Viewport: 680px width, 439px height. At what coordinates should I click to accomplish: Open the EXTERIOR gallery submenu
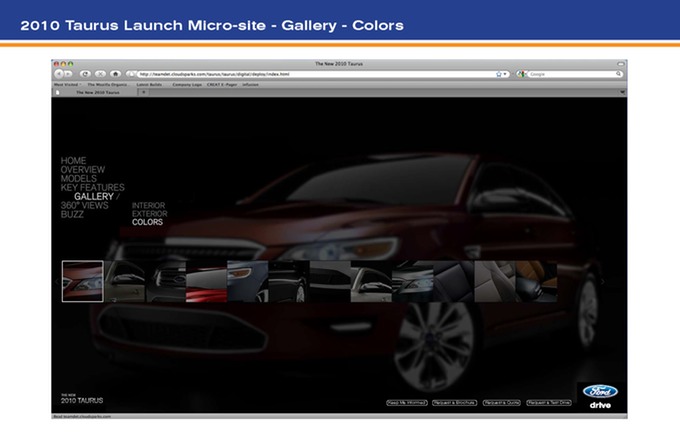tap(150, 214)
